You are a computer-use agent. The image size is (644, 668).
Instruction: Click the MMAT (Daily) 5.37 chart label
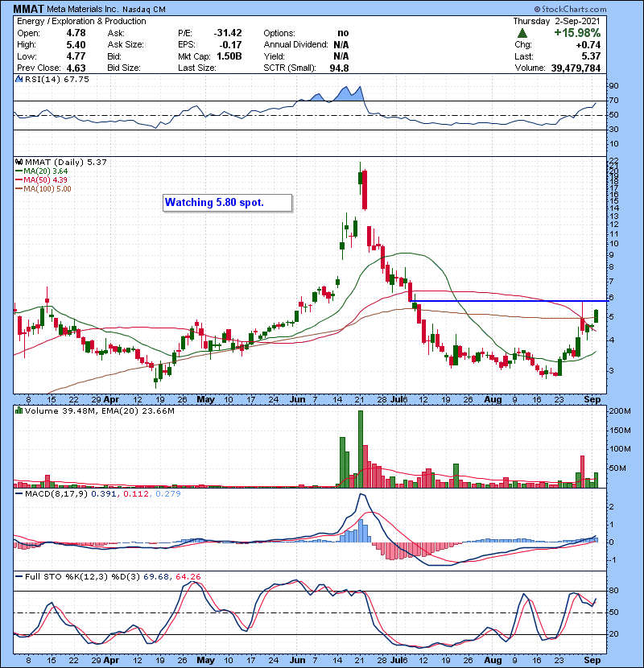click(66, 163)
